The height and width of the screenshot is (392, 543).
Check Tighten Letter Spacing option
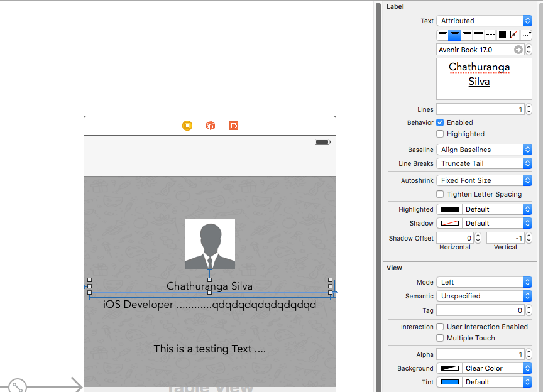click(441, 194)
